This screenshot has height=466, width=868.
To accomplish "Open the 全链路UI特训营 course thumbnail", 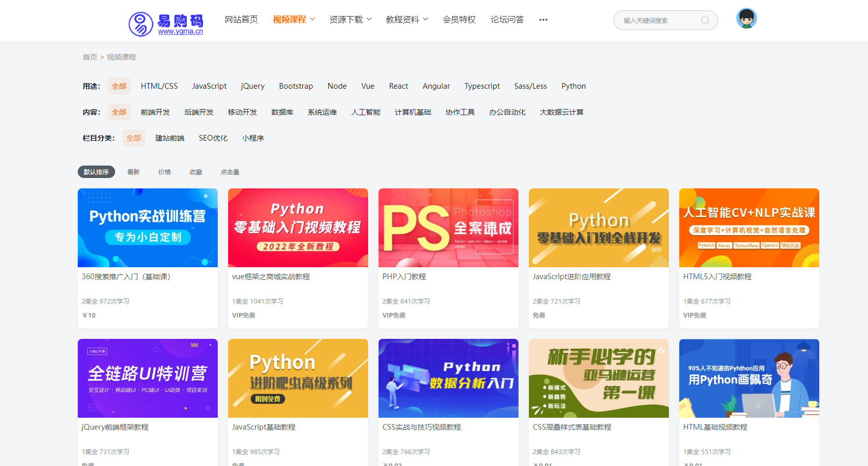I will point(147,378).
